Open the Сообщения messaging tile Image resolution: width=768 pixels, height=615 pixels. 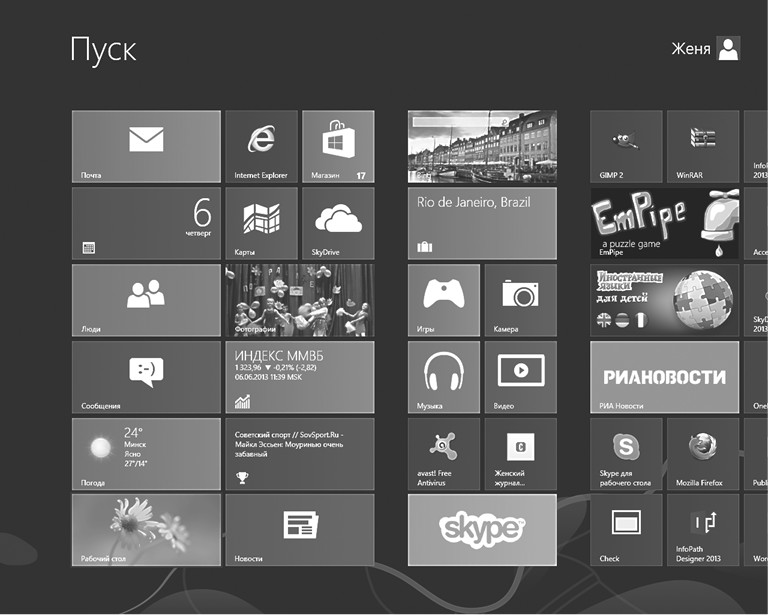(146, 377)
